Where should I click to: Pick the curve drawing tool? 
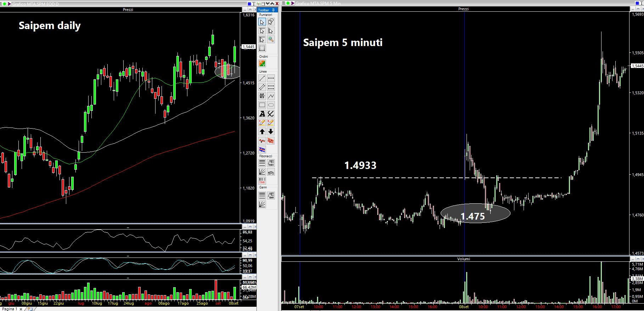coord(271,114)
